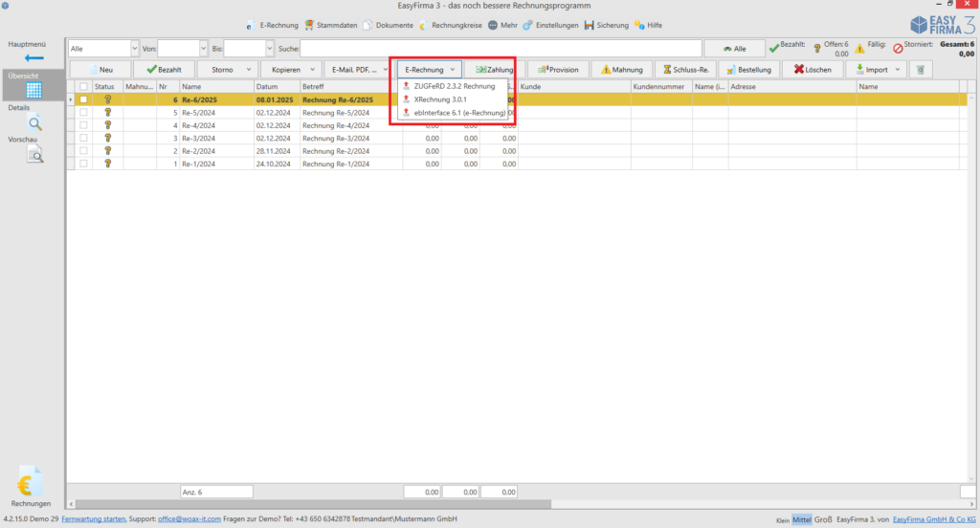Screen dimensions: 980x528
Task: Set text size to Klein
Action: point(783,520)
